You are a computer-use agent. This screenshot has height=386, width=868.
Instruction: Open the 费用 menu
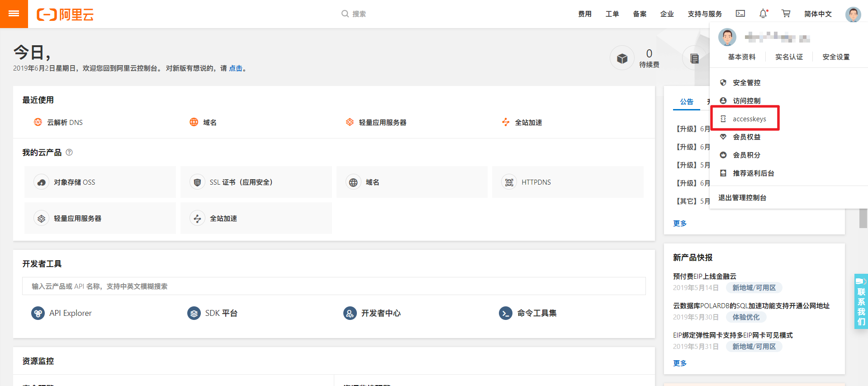pyautogui.click(x=584, y=14)
